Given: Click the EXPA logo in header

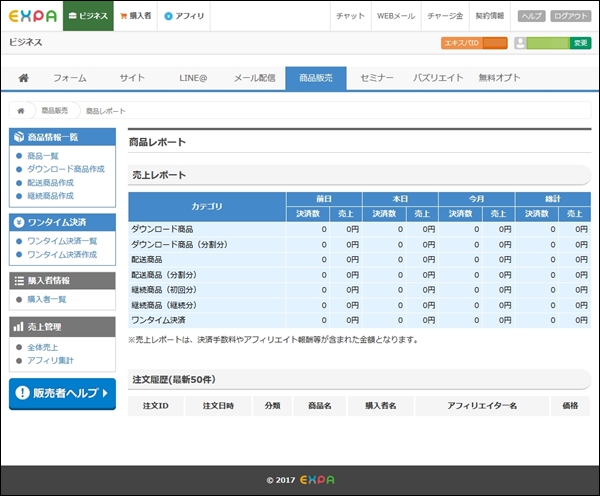Looking at the screenshot, I should [33, 16].
